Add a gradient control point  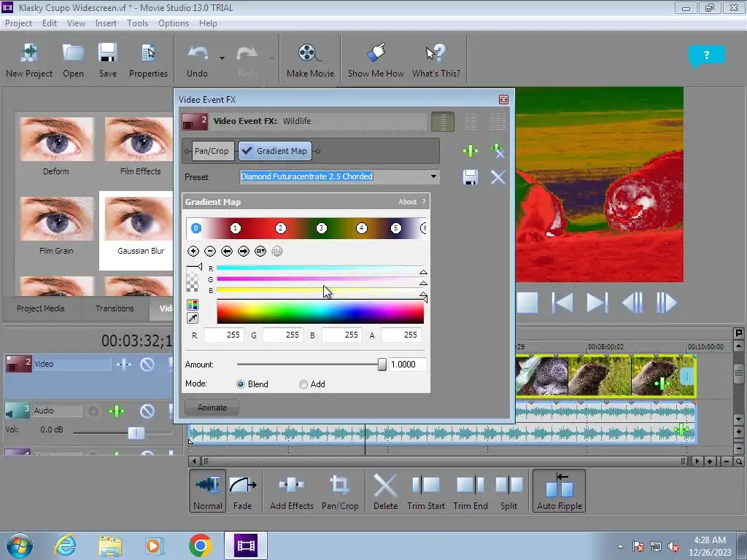193,251
